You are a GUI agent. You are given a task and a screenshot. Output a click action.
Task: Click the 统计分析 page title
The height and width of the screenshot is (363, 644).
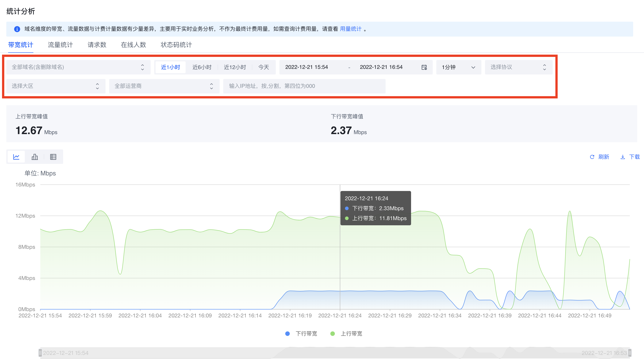click(21, 11)
